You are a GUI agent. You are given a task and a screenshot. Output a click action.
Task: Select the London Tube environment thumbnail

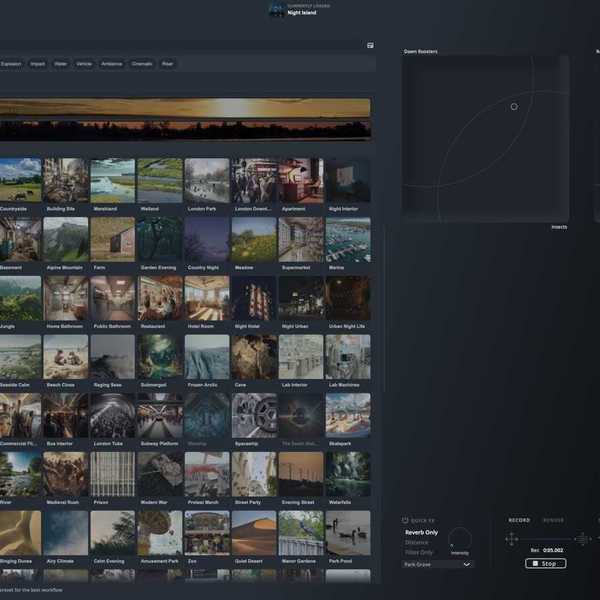point(112,415)
